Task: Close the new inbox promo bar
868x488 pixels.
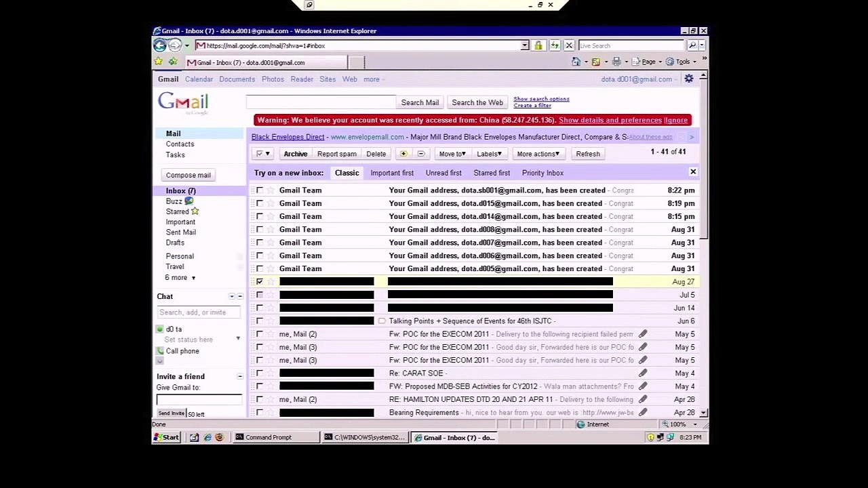Action: tap(693, 172)
